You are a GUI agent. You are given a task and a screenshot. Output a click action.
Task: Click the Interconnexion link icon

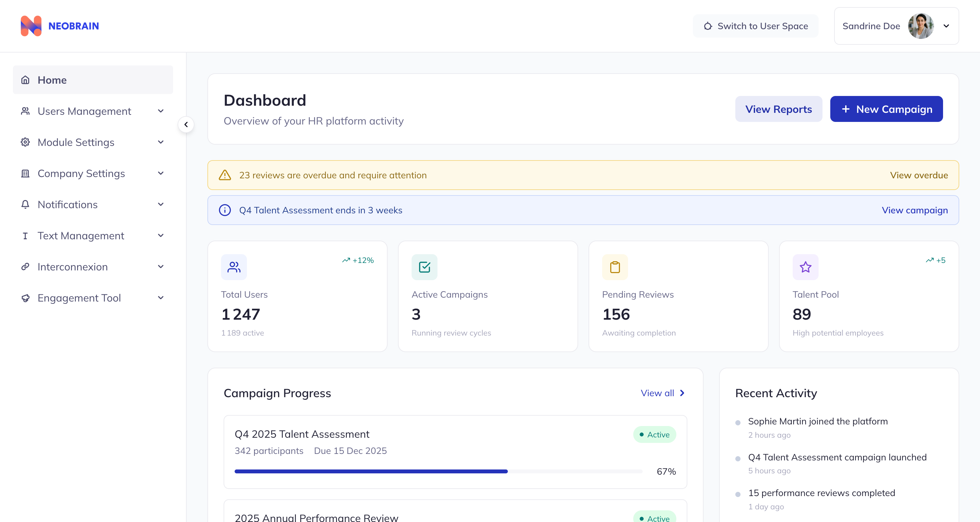coord(25,267)
